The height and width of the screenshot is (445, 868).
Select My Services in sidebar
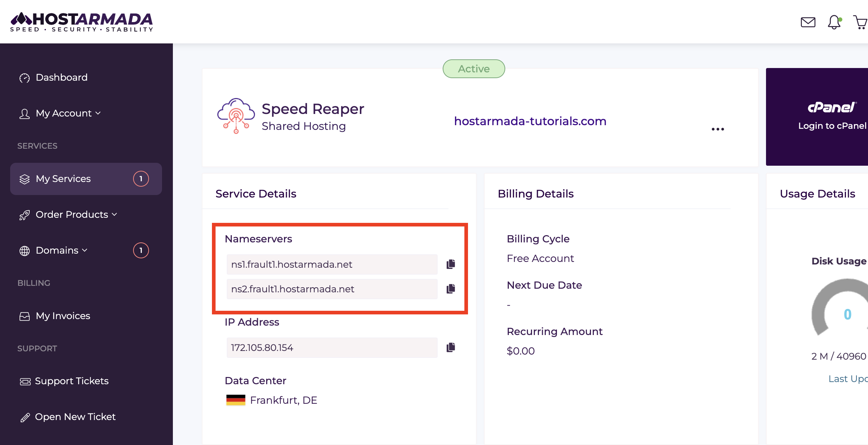pos(86,179)
